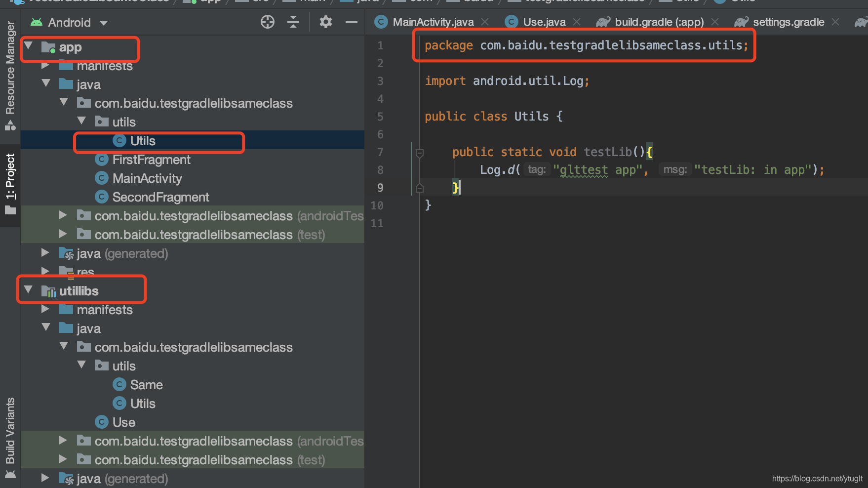Collapse the app module node
This screenshot has height=488, width=868.
click(29, 46)
